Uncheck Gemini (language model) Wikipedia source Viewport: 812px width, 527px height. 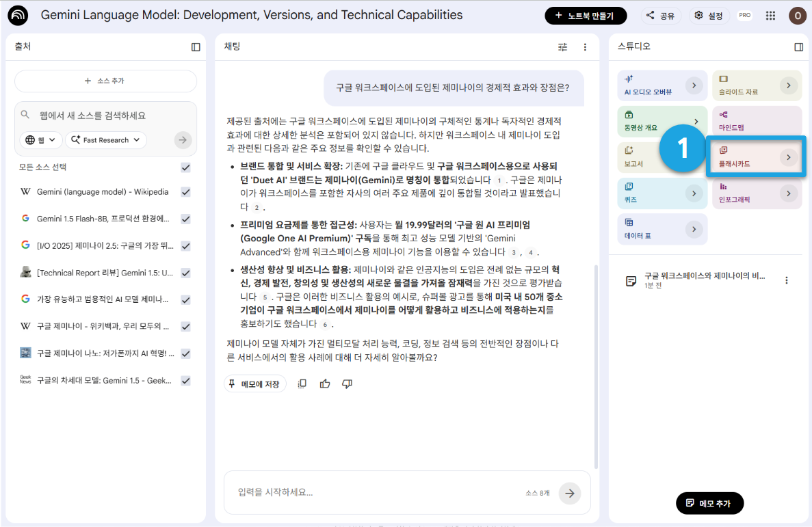pyautogui.click(x=185, y=192)
